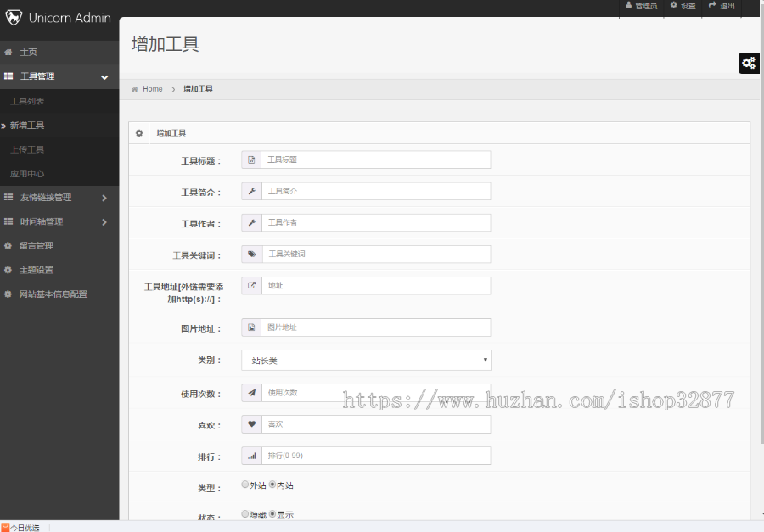
Task: Click the list icon beside 工具管理
Action: 8,76
